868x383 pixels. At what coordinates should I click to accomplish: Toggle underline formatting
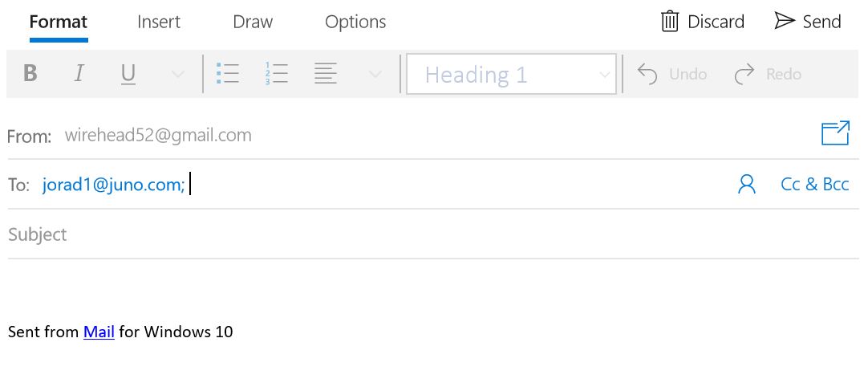pyautogui.click(x=128, y=74)
